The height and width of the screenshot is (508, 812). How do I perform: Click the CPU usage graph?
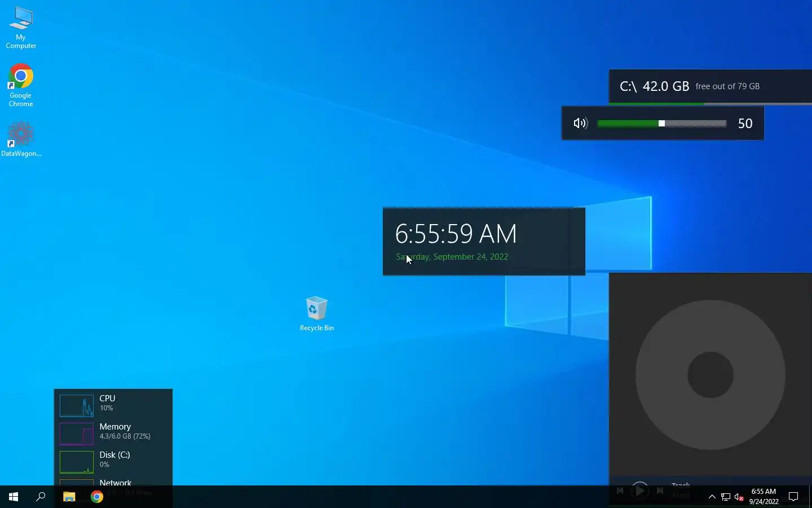tap(77, 406)
